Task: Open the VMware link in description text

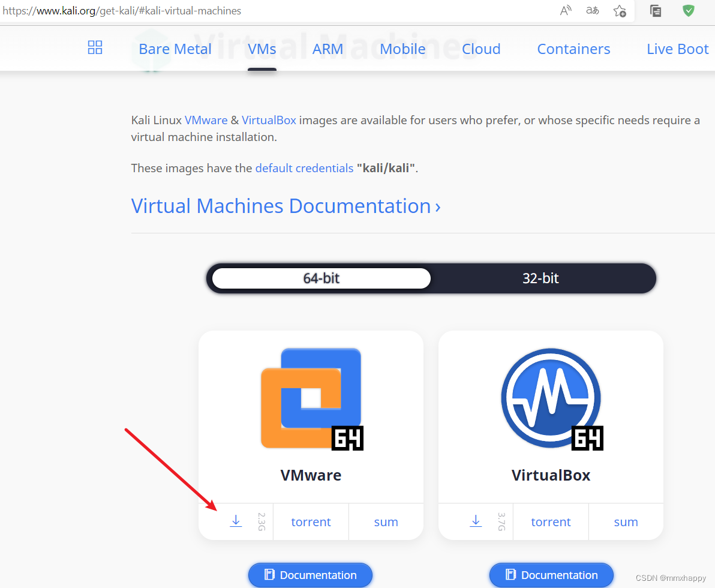Action: 206,120
